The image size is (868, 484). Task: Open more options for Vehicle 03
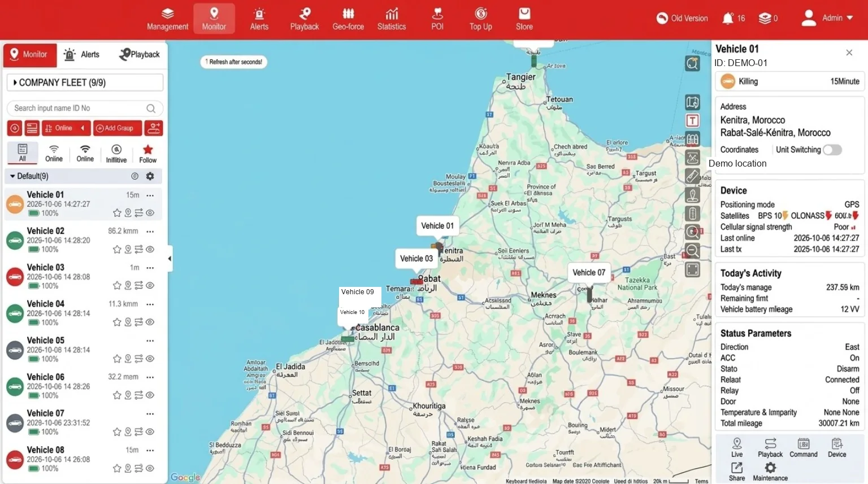pyautogui.click(x=150, y=268)
